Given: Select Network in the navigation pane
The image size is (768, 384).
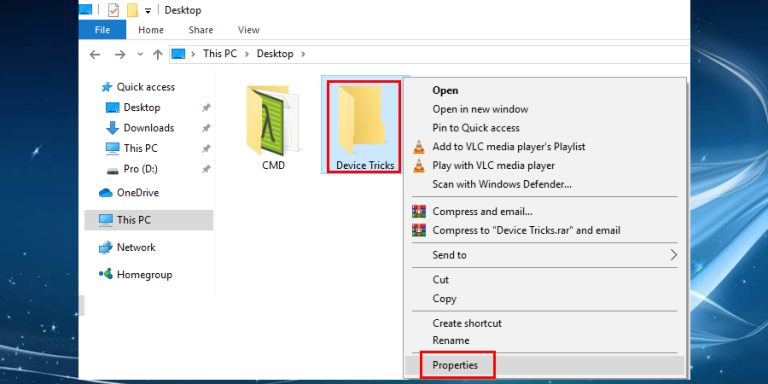Looking at the screenshot, I should [136, 247].
